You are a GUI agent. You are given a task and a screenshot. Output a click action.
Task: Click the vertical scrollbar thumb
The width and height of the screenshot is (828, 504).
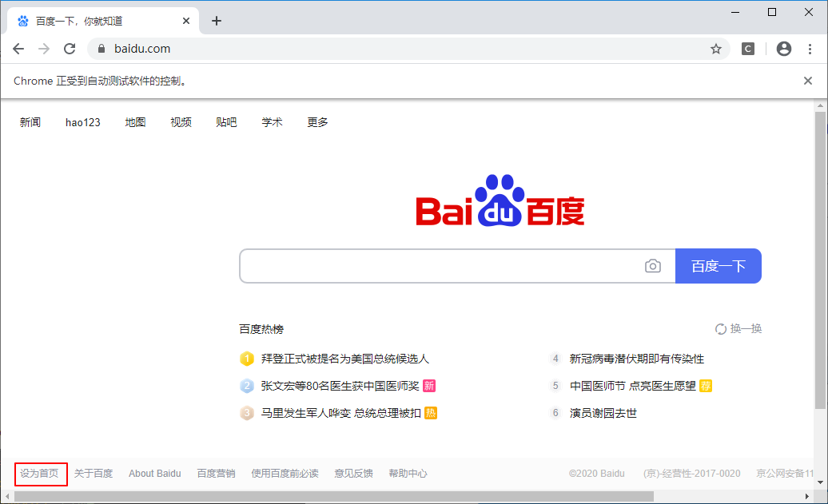pos(819,260)
